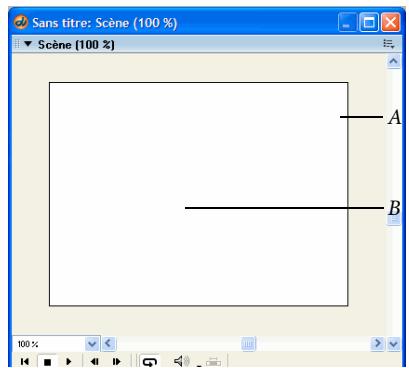
Task: Open the 100 % zoom dropdown arrow
Action: click(92, 343)
